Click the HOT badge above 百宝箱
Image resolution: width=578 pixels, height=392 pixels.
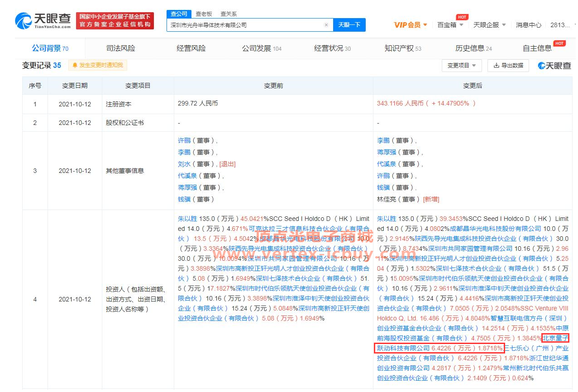coord(462,17)
